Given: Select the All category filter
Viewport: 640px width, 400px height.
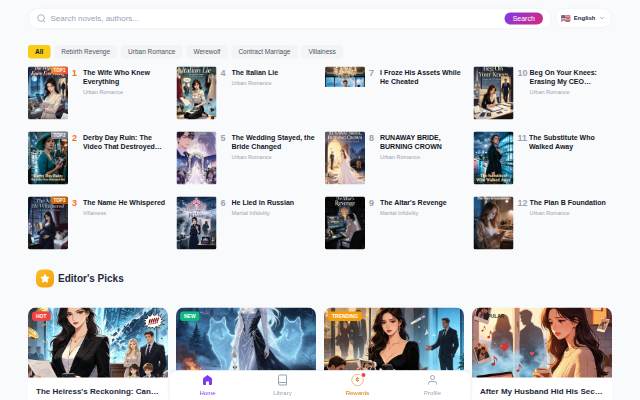Looking at the screenshot, I should [x=39, y=51].
